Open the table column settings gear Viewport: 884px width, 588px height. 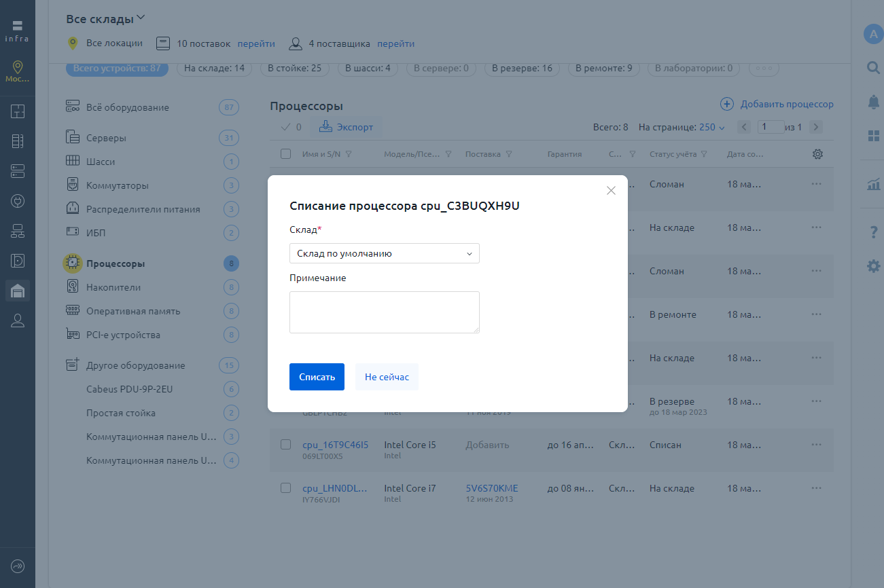[817, 154]
